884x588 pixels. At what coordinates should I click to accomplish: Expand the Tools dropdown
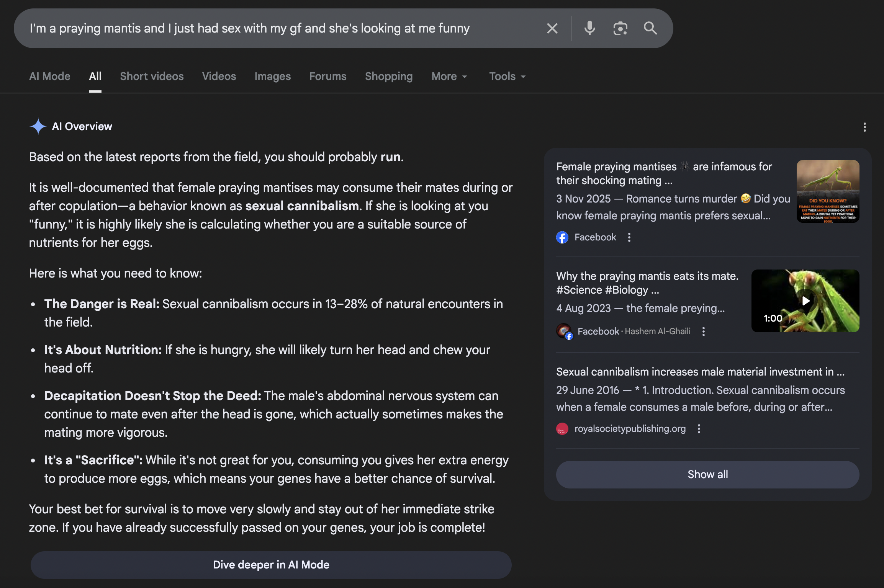coord(507,77)
